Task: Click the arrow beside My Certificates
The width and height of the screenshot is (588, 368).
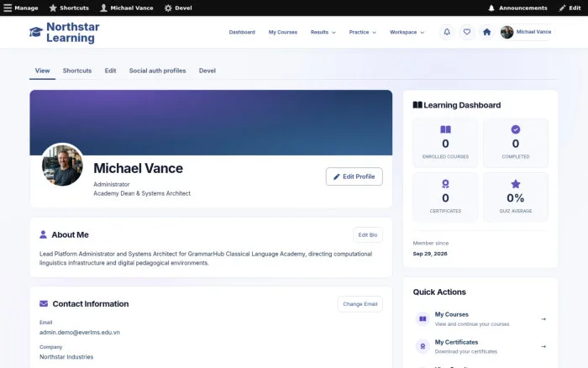Action: pos(543,346)
